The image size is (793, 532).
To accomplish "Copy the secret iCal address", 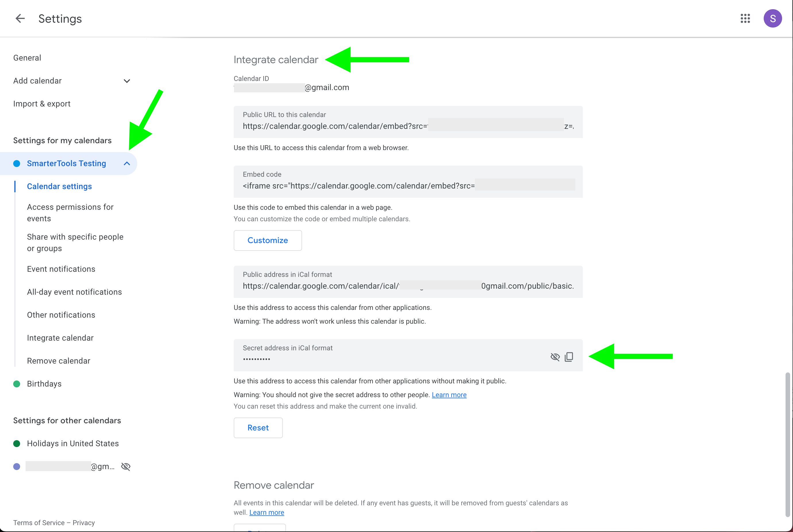I will [569, 357].
